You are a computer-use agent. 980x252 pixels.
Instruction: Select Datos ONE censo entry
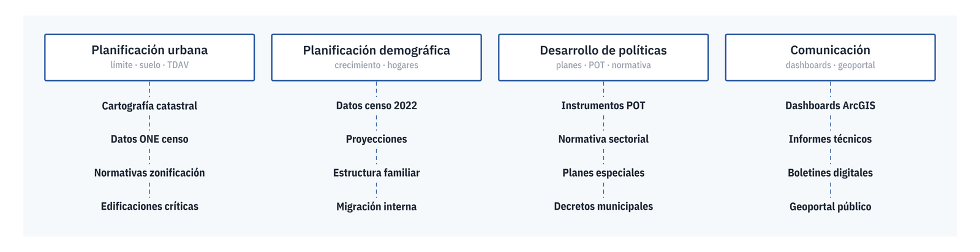[x=149, y=139]
